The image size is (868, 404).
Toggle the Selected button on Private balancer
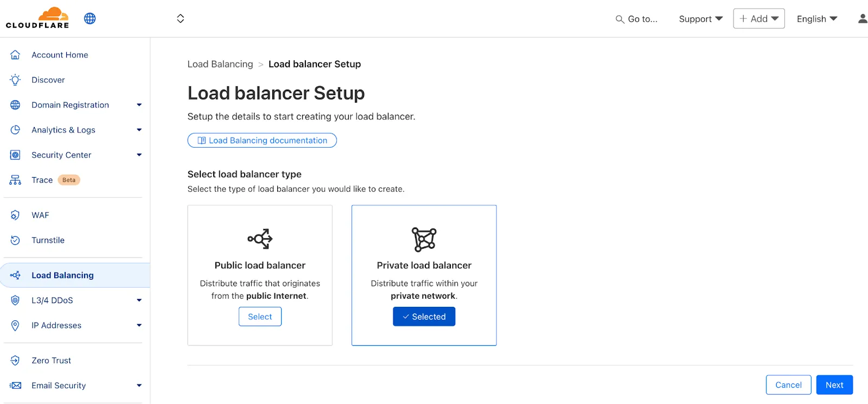424,317
